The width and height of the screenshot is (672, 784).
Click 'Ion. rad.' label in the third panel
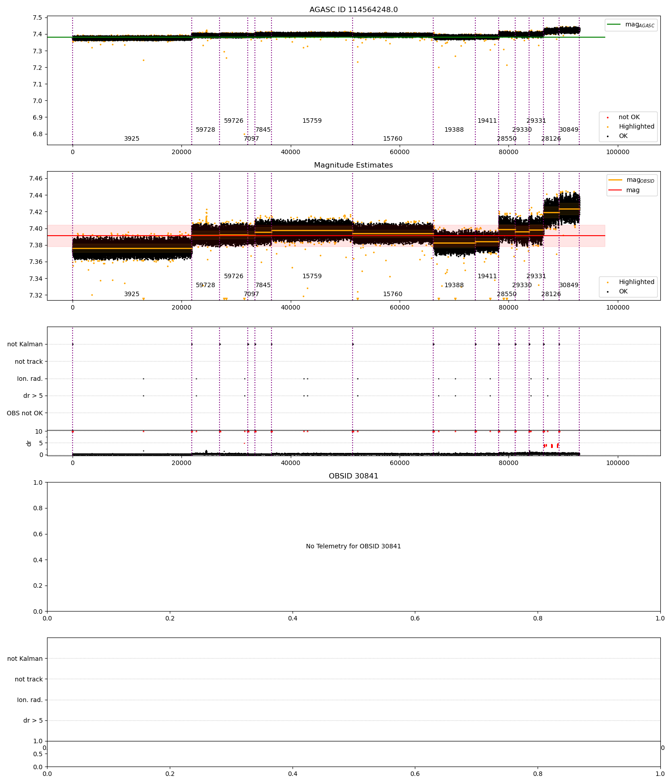point(30,379)
